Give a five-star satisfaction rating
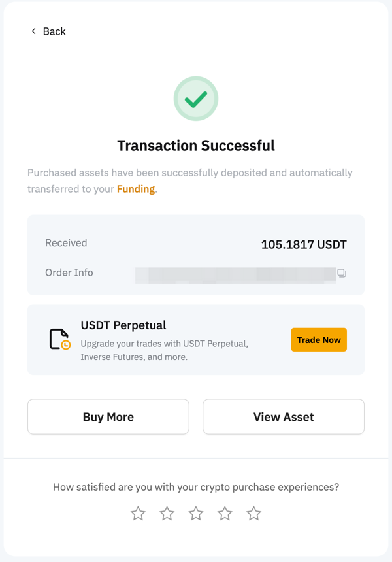This screenshot has height=562, width=392. coord(254,514)
